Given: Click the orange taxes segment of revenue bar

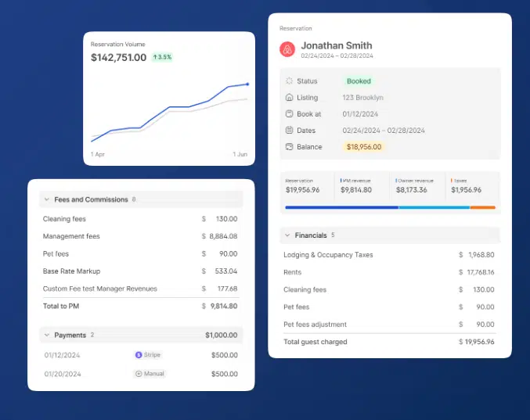Looking at the screenshot, I should click(x=482, y=207).
